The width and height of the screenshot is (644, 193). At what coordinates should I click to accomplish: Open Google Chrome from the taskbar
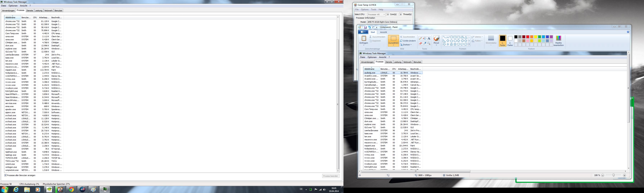pos(72,189)
